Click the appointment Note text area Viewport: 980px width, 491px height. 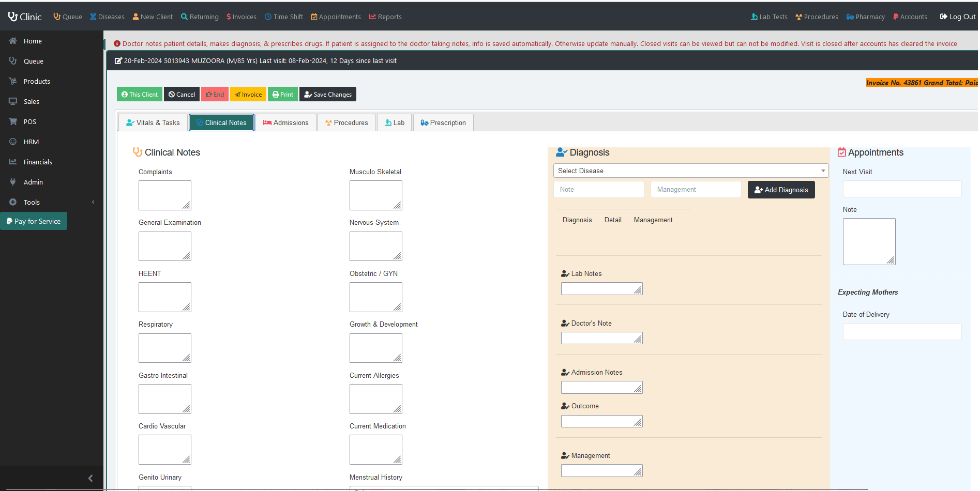tap(869, 241)
